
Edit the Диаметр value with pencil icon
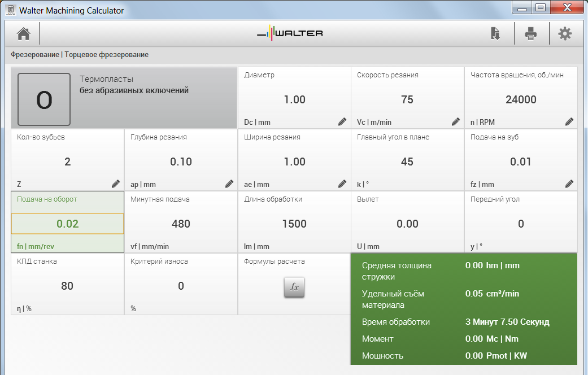coord(342,121)
